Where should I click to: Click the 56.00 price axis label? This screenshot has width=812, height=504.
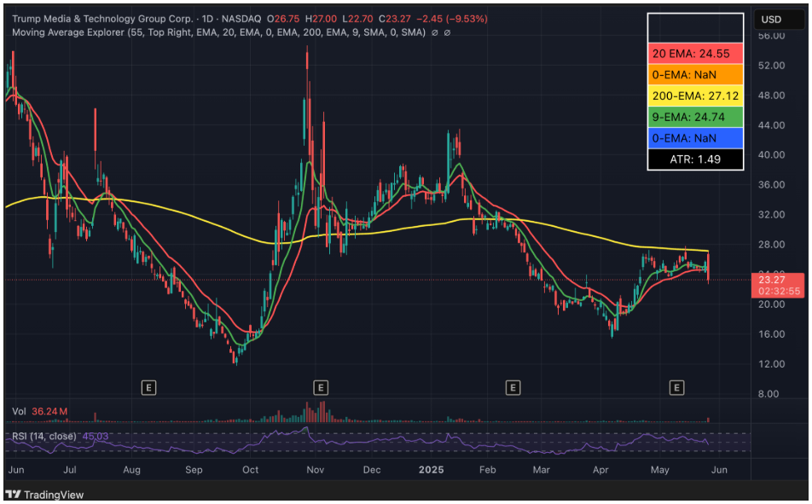772,36
